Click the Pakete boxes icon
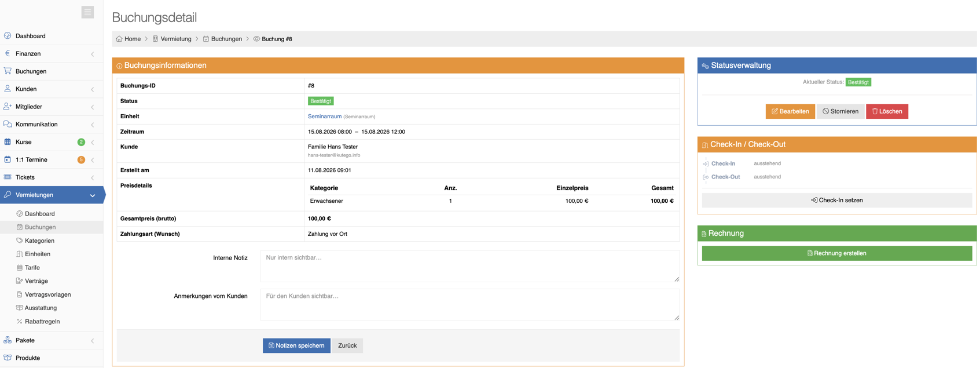Viewport: 980px width, 368px height. [8, 340]
